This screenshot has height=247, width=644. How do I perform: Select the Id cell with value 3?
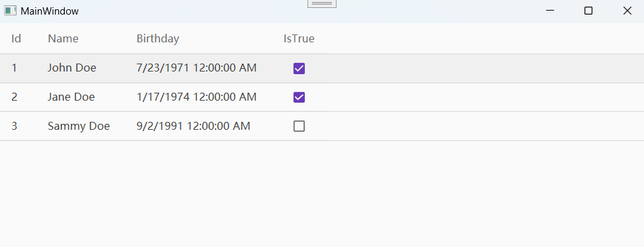[15, 126]
